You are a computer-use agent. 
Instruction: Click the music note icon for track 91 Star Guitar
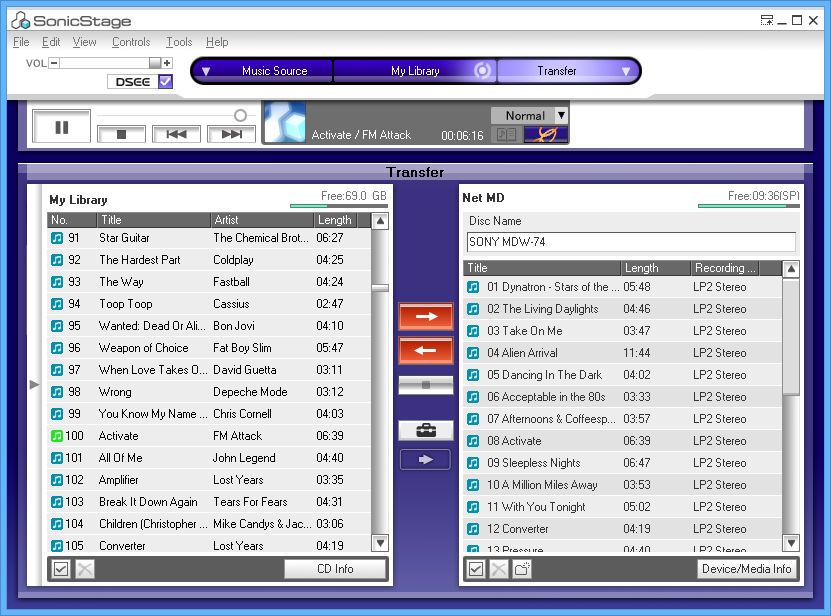point(57,238)
